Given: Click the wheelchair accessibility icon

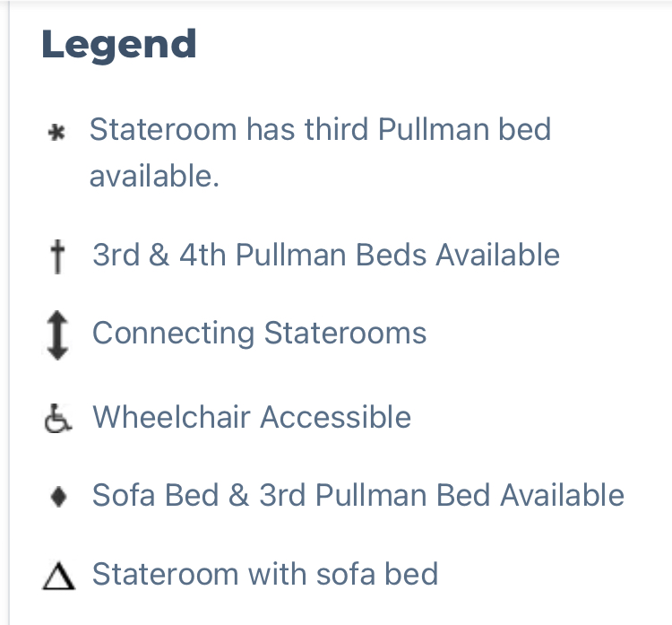Looking at the screenshot, I should [58, 418].
